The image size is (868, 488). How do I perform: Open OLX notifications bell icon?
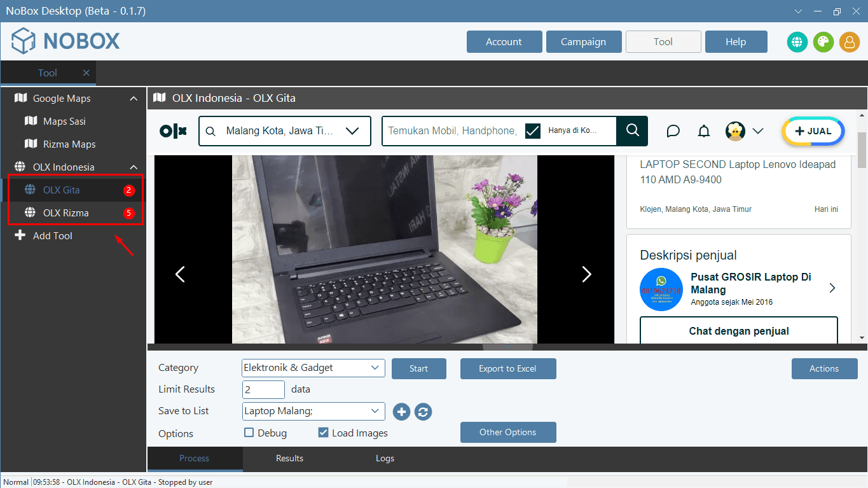pyautogui.click(x=703, y=130)
